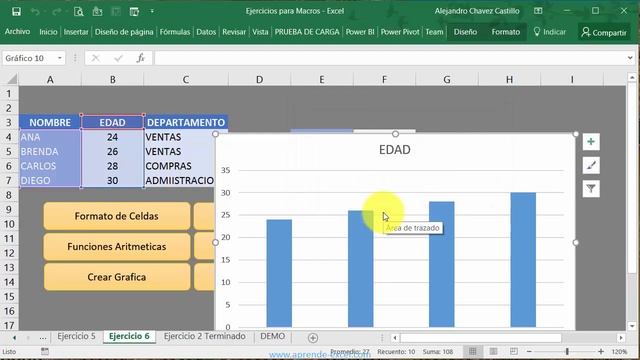
Task: Click the Redo arrow icon
Action: pos(57,11)
